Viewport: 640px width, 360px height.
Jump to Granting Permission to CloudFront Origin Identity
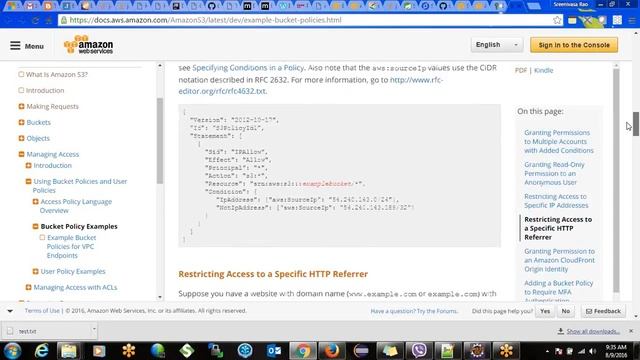[x=559, y=260]
